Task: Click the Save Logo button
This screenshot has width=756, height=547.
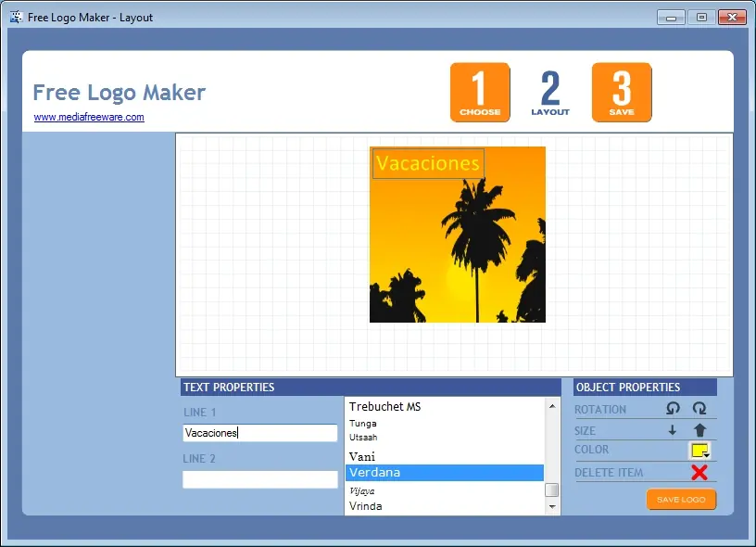Action: [681, 499]
